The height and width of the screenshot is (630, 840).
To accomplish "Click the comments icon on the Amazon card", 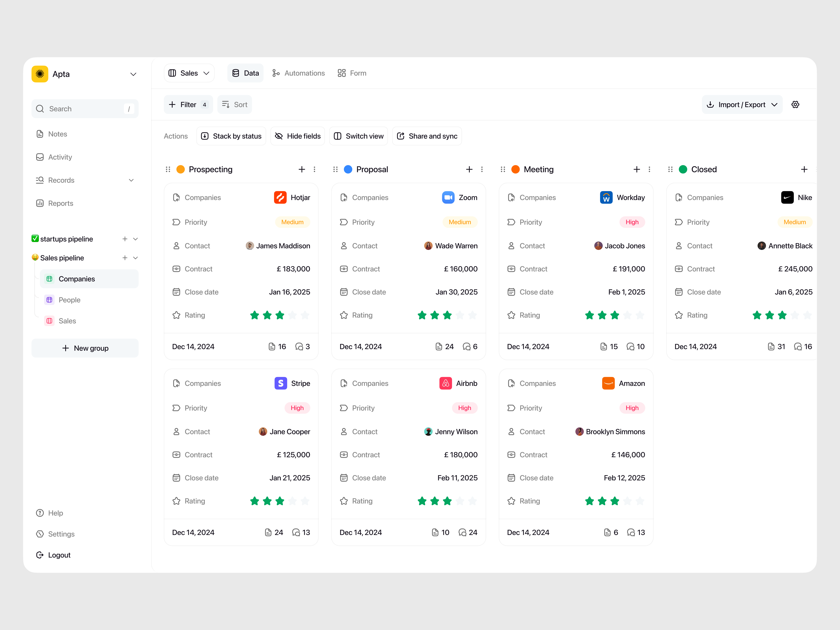I will click(x=631, y=532).
